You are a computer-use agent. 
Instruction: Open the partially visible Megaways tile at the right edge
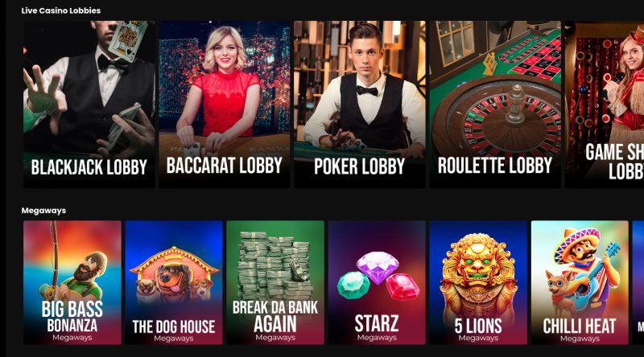[638, 283]
